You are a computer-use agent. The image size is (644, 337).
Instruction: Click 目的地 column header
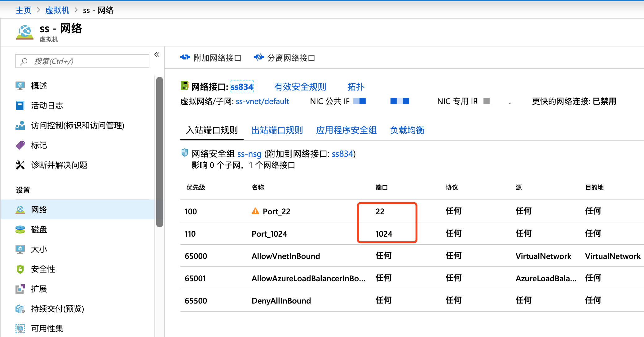click(594, 187)
